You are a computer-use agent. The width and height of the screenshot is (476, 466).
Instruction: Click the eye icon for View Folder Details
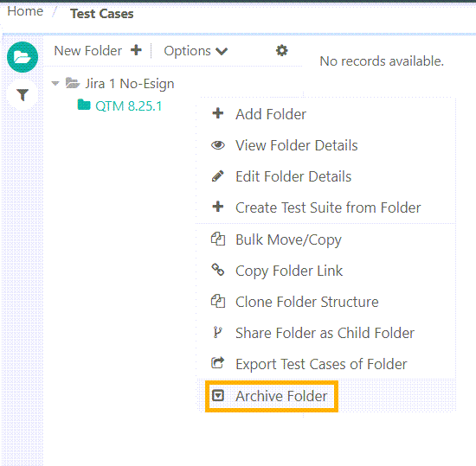(x=218, y=145)
